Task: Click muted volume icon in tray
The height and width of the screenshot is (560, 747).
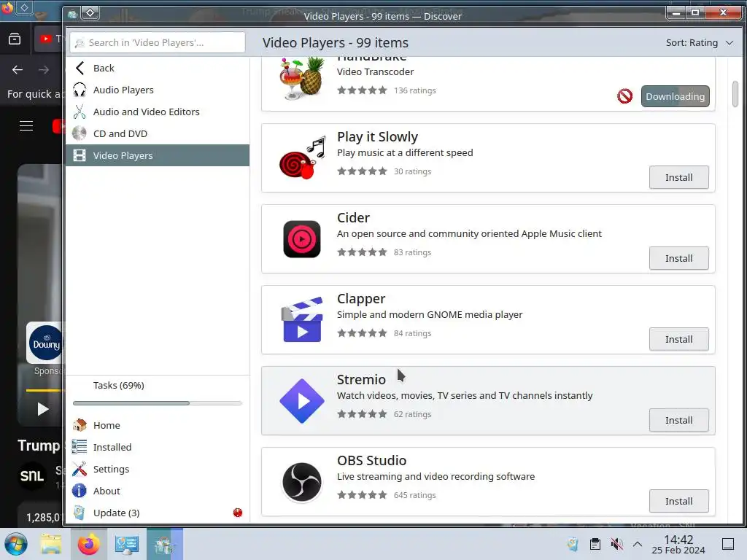Action: [x=617, y=544]
